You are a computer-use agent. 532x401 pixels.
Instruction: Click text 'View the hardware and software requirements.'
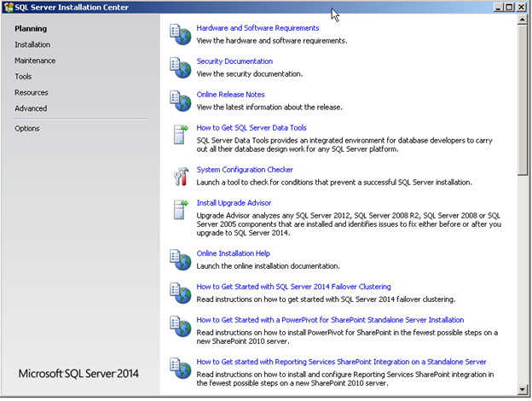(x=272, y=41)
